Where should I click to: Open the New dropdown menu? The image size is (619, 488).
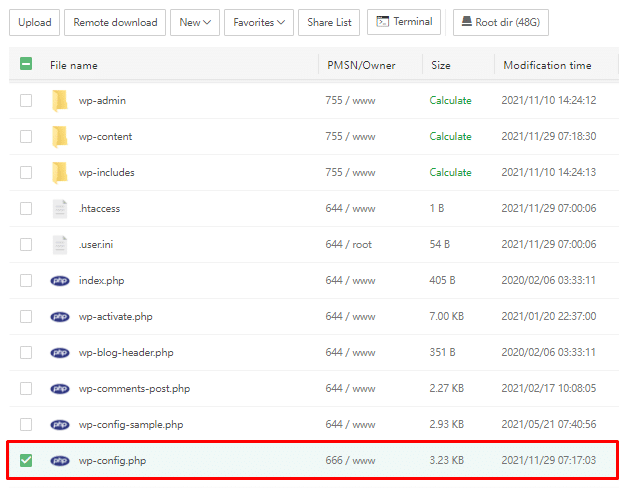pyautogui.click(x=195, y=23)
